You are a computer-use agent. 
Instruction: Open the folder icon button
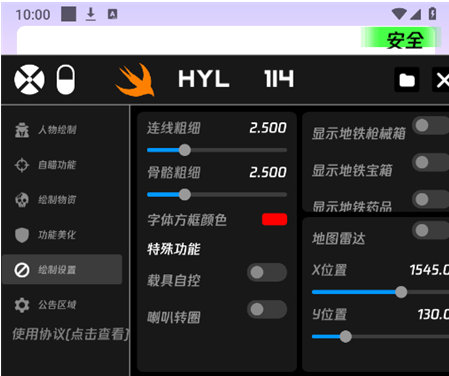click(x=407, y=80)
